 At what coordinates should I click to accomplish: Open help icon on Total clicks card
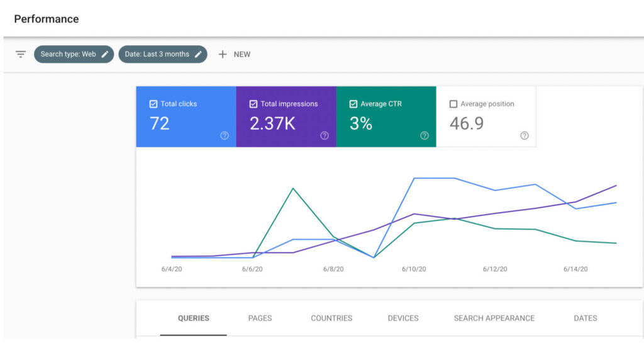click(x=225, y=135)
